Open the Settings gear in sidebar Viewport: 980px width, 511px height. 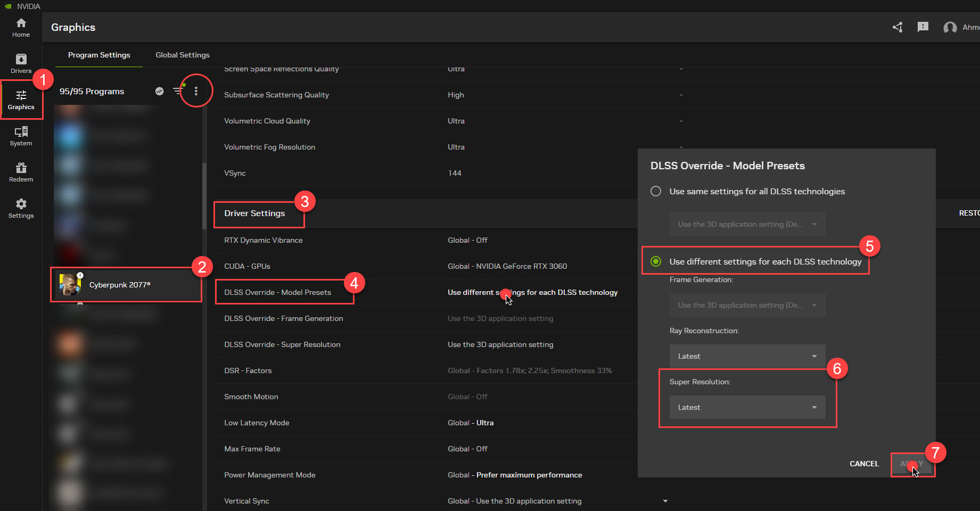(21, 209)
